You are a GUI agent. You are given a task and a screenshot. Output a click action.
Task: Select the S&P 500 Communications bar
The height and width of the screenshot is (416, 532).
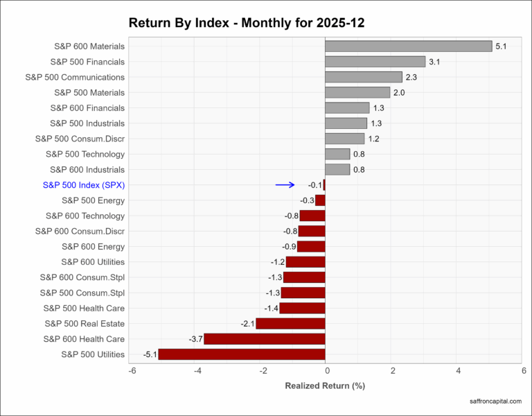[363, 77]
